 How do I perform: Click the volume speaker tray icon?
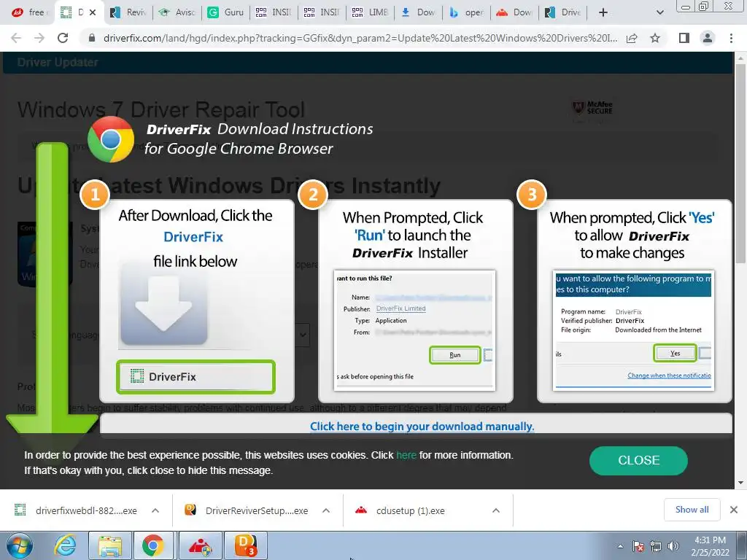click(x=673, y=547)
